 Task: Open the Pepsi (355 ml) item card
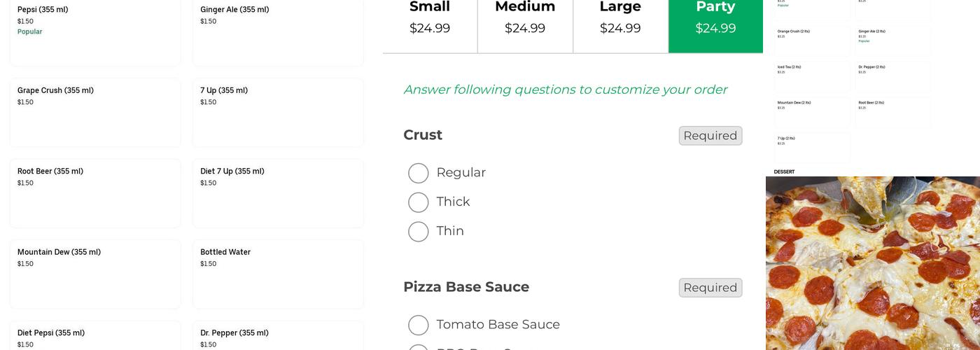click(x=95, y=31)
